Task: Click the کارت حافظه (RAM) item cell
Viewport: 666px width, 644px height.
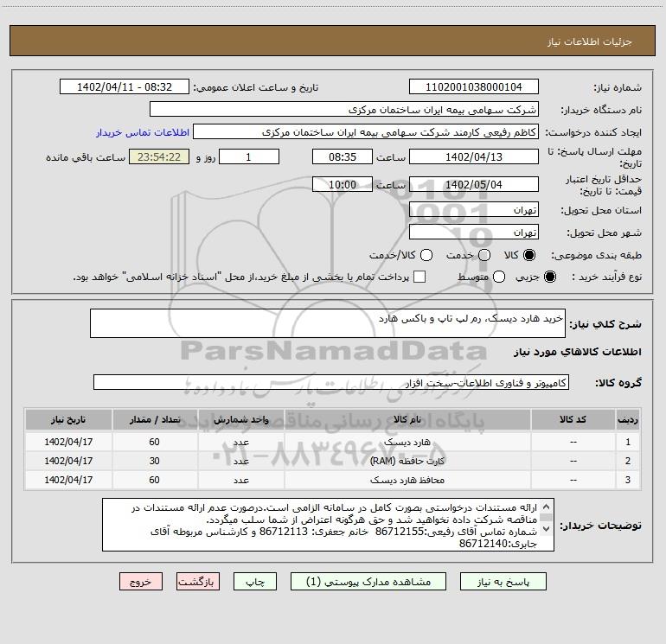Action: point(407,461)
